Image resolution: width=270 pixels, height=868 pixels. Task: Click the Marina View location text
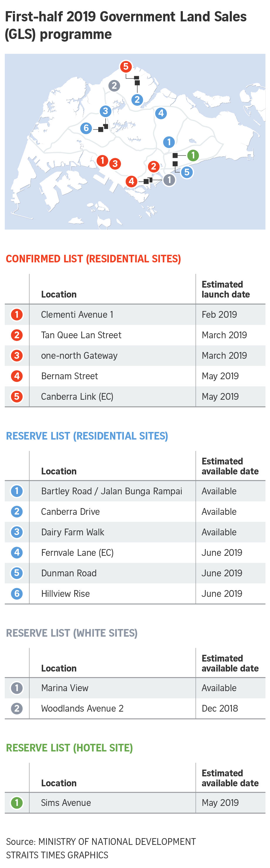click(x=65, y=688)
